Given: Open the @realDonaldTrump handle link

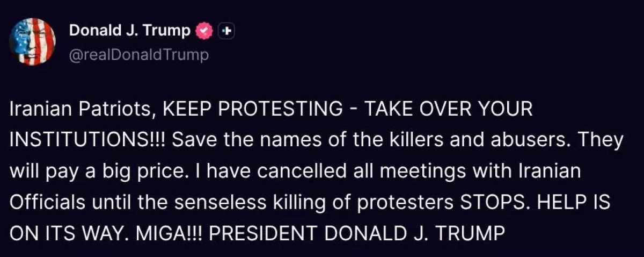Looking at the screenshot, I should pyautogui.click(x=139, y=55).
